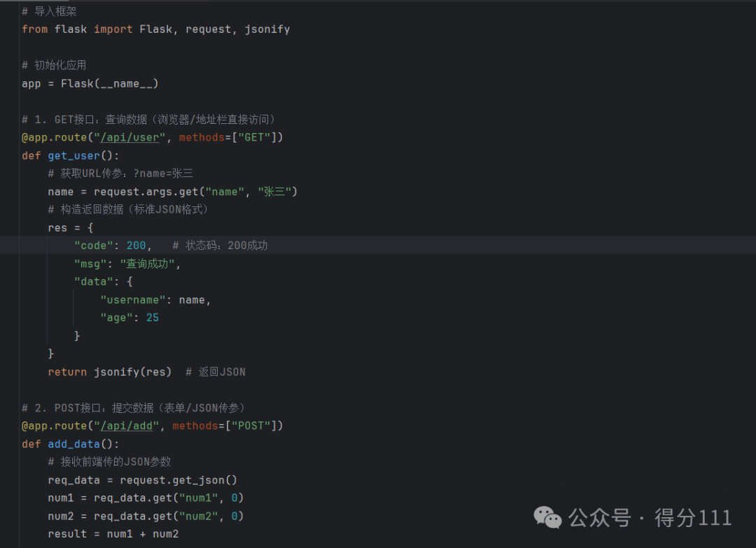Click the comment "# 构造返回数据（标准JSON格式）"
Screen dimensions: 756x548
(128, 210)
